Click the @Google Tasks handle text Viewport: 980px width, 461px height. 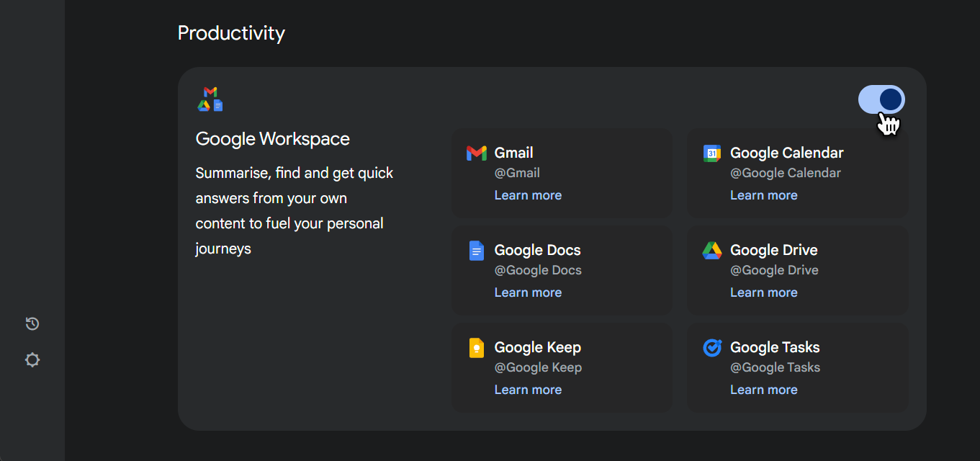[775, 367]
